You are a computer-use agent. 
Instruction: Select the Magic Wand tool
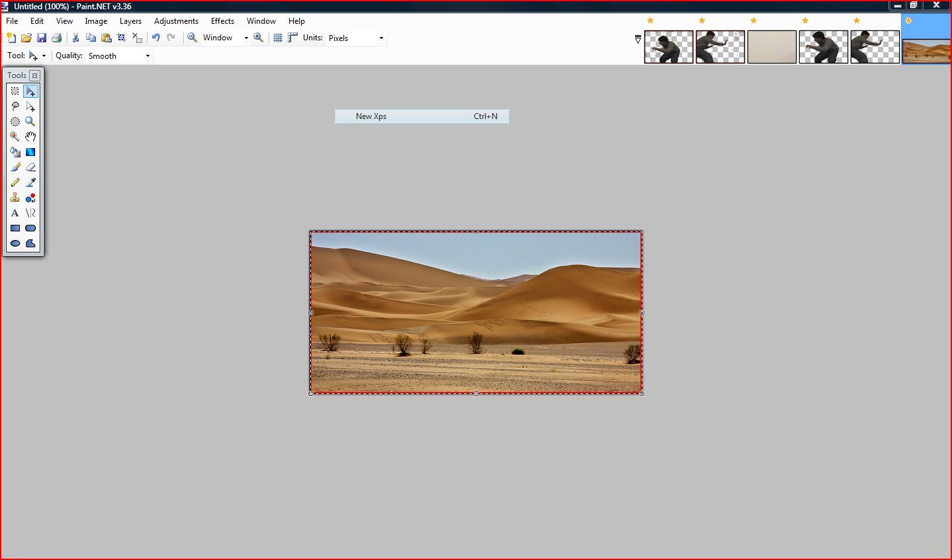[15, 136]
